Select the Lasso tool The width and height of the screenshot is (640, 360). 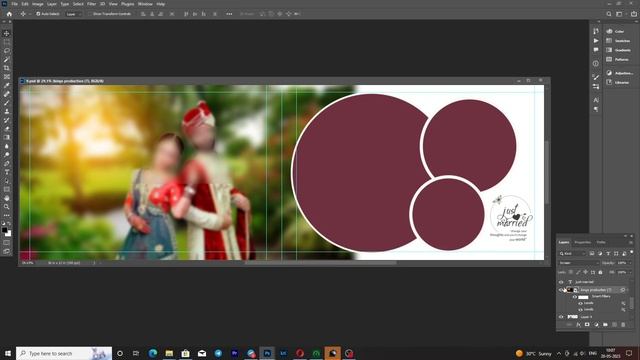click(x=7, y=51)
